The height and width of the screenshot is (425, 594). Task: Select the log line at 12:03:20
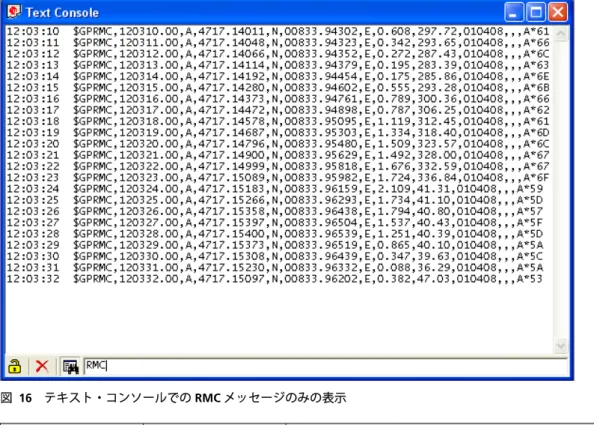coord(278,144)
